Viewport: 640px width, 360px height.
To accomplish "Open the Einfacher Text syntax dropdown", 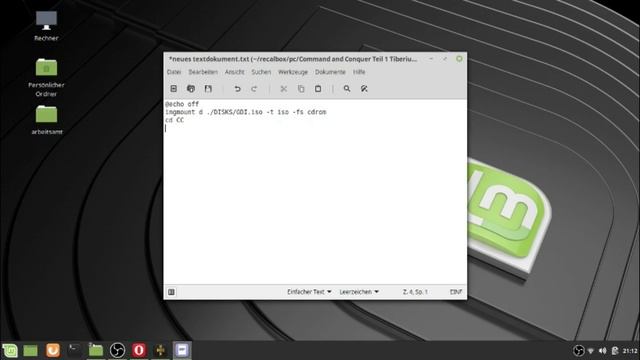I will [309, 292].
